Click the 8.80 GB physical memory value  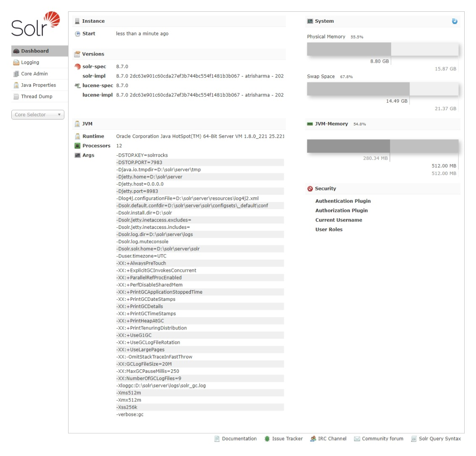click(379, 61)
